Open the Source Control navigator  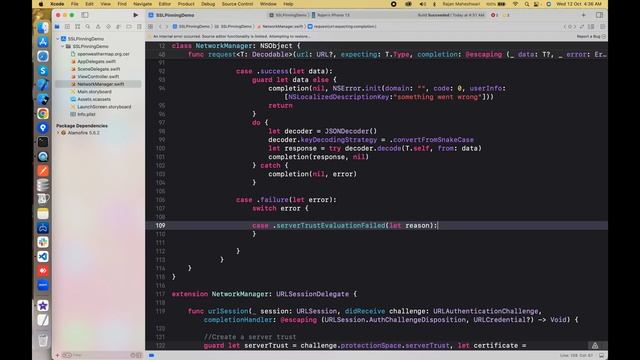point(67,27)
